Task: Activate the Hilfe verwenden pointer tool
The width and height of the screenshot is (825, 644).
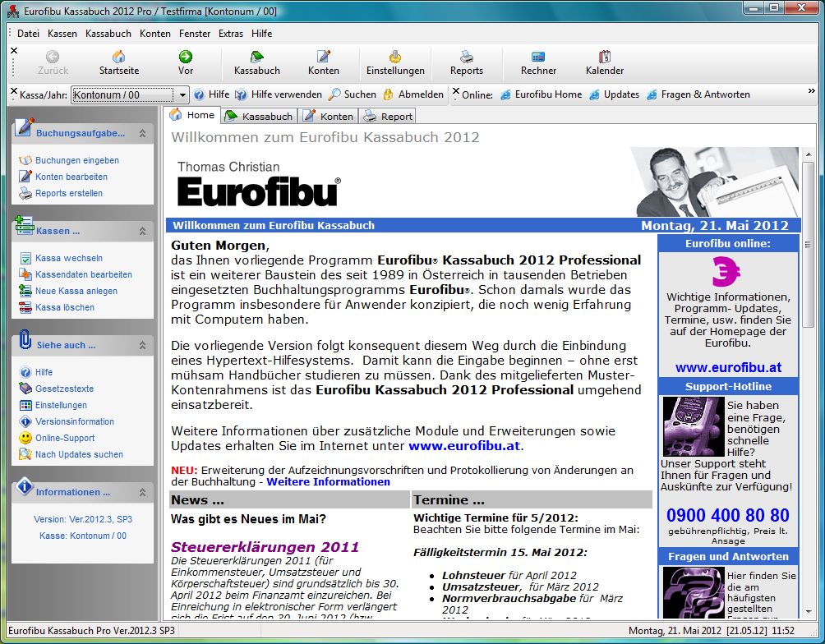Action: [x=279, y=94]
